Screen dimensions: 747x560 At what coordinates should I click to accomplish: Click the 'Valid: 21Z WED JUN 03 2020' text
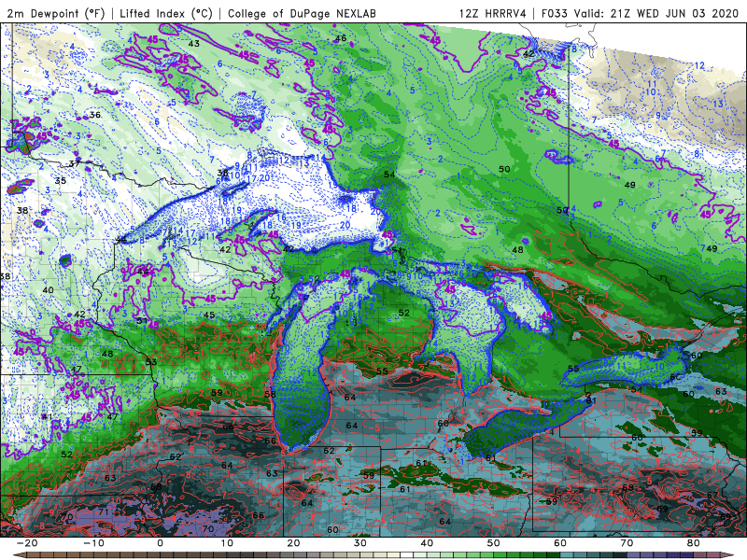655,14
